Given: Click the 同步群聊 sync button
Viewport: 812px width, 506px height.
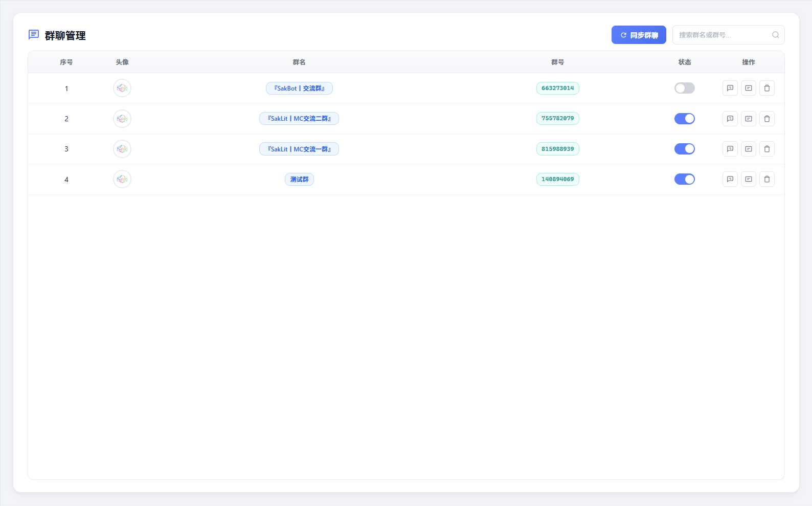Looking at the screenshot, I should point(639,35).
